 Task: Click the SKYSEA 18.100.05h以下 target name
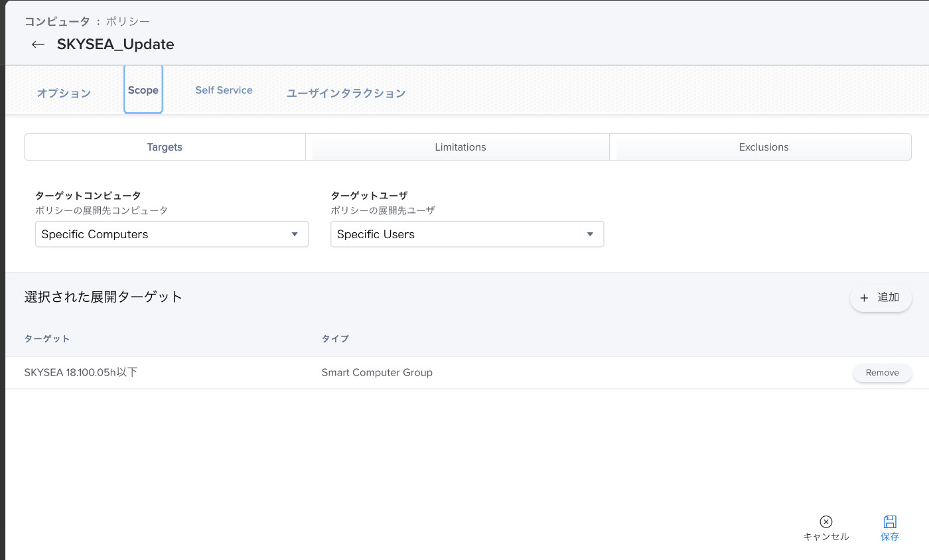81,372
